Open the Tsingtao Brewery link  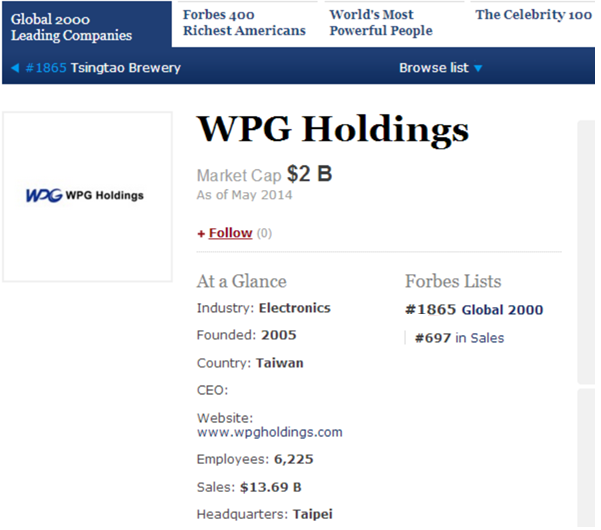pyautogui.click(x=126, y=68)
